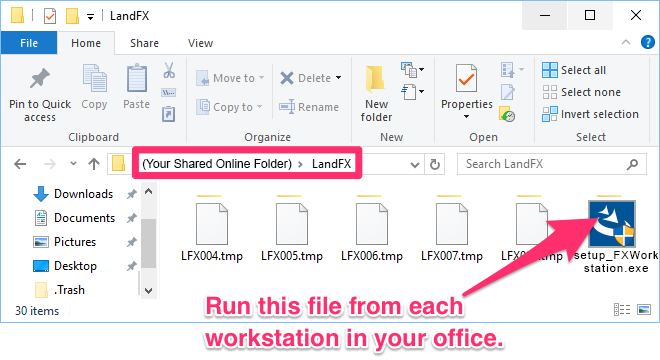Click navigation pane scroll down arrow
The height and width of the screenshot is (360, 660).
pos(148,290)
